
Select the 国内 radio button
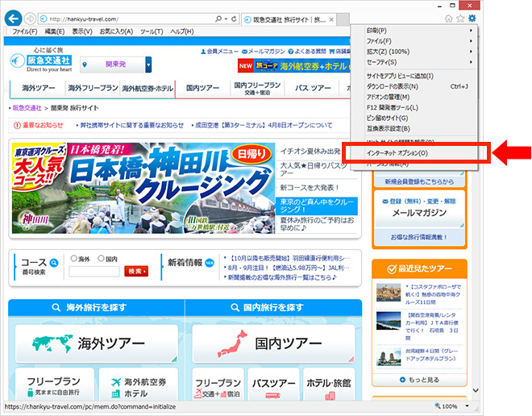100,259
